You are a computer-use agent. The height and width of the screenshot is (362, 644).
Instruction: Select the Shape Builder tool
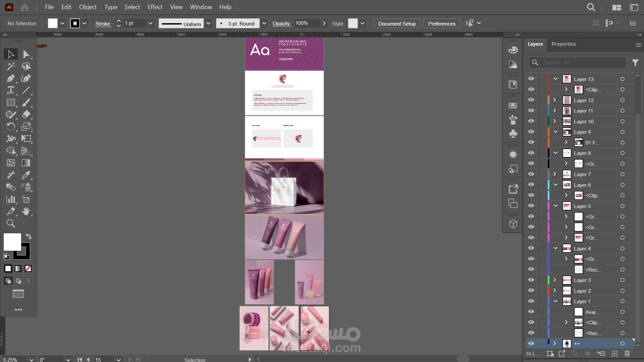pos(11,151)
